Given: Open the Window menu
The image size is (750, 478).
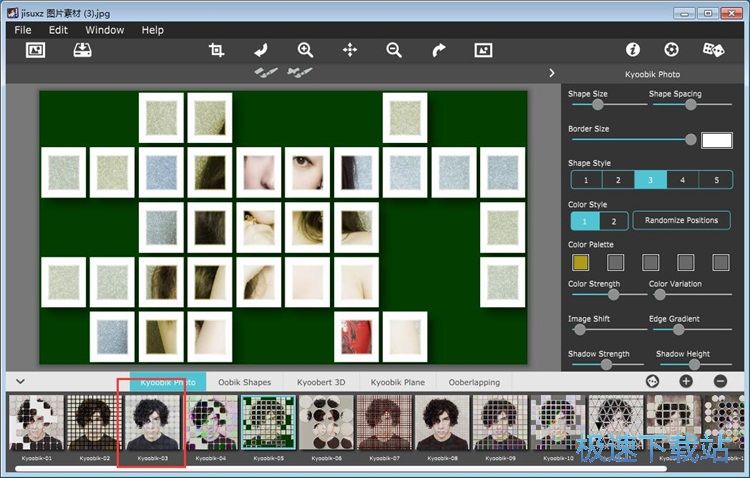Looking at the screenshot, I should click(x=104, y=30).
